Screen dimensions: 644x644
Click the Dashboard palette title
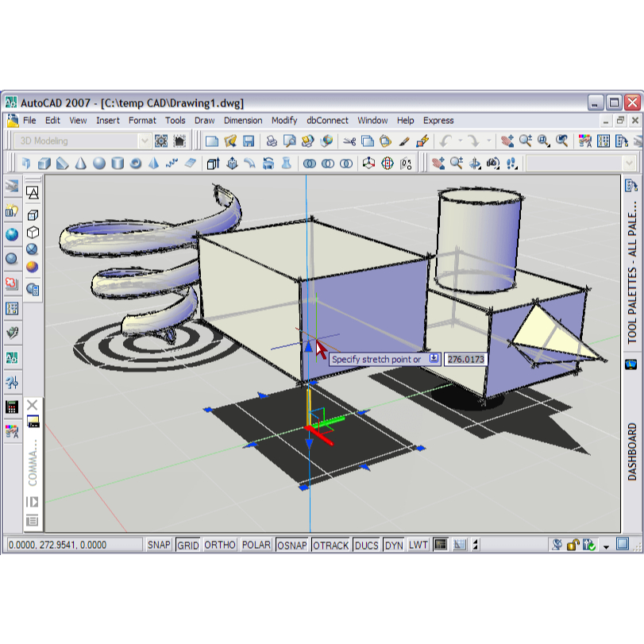pos(632,451)
